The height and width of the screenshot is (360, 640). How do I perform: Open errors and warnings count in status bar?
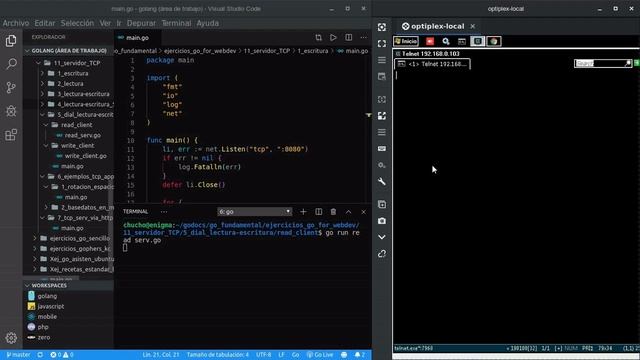[x=62, y=355]
